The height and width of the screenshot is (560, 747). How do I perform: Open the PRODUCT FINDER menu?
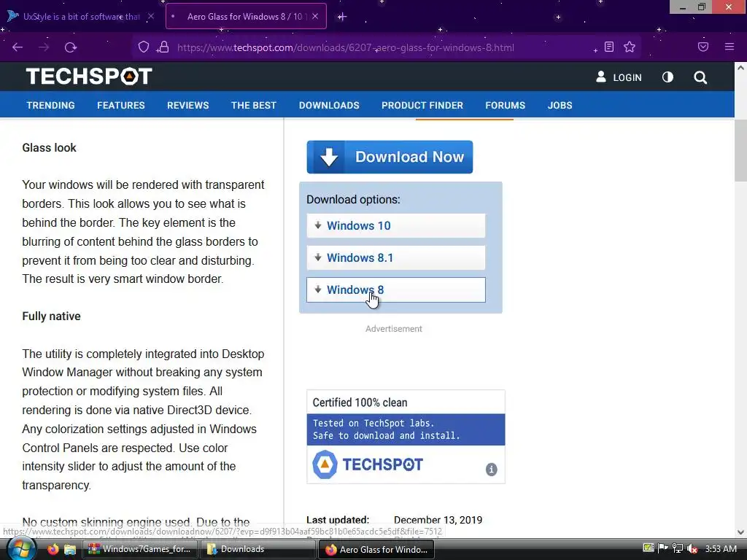point(422,105)
